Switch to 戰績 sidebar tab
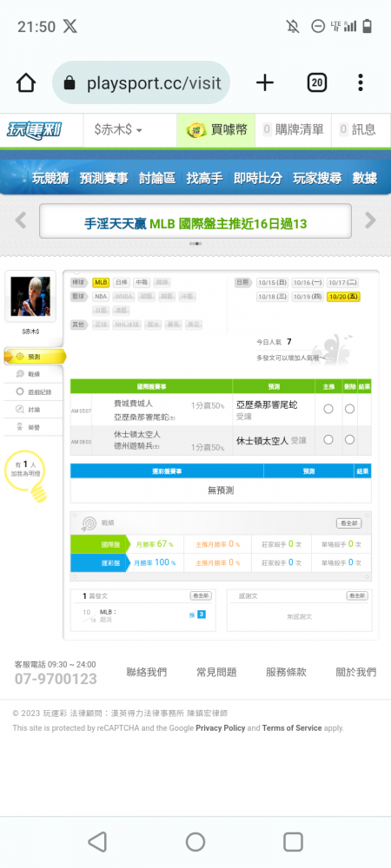Screen dimensions: 391x868 click(x=33, y=374)
